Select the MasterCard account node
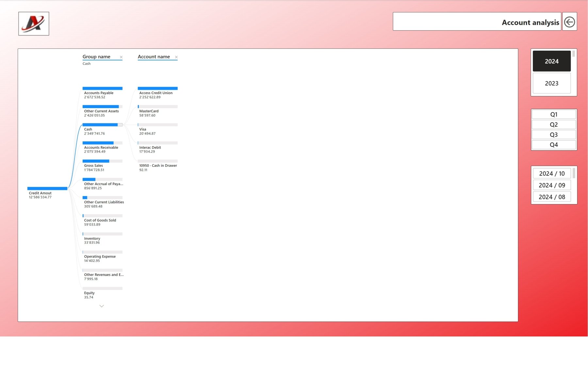The width and height of the screenshot is (588, 392). click(x=158, y=111)
